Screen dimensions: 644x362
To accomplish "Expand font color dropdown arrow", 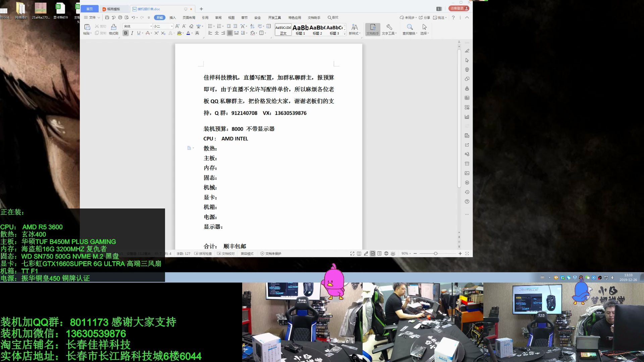I will pyautogui.click(x=192, y=33).
